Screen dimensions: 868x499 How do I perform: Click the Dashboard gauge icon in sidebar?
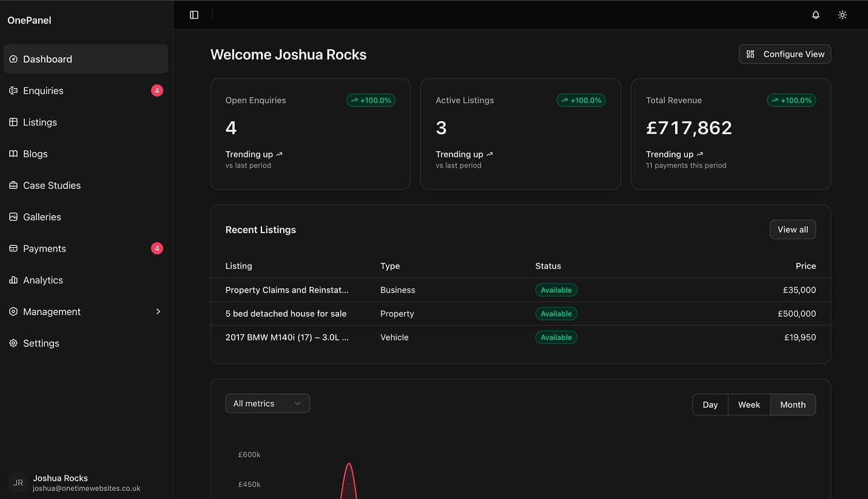tap(13, 59)
